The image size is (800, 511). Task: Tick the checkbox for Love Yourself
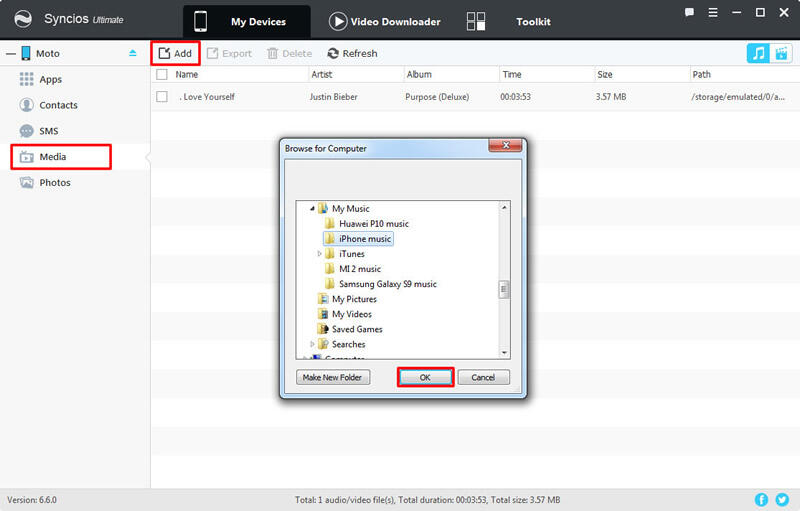coord(161,97)
